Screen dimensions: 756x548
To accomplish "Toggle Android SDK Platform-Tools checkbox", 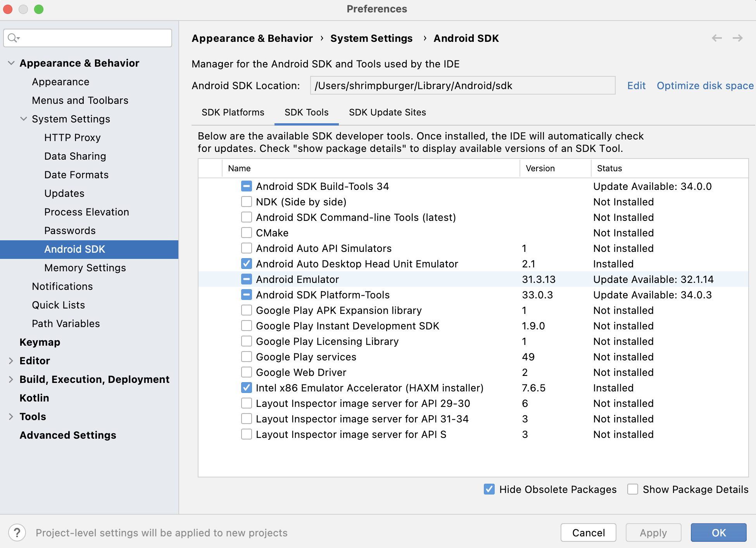I will 247,295.
